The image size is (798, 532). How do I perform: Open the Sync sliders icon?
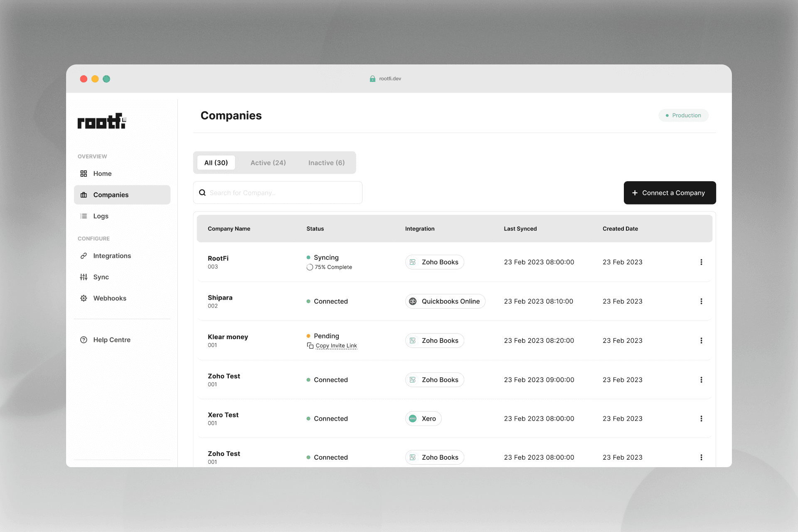84,277
